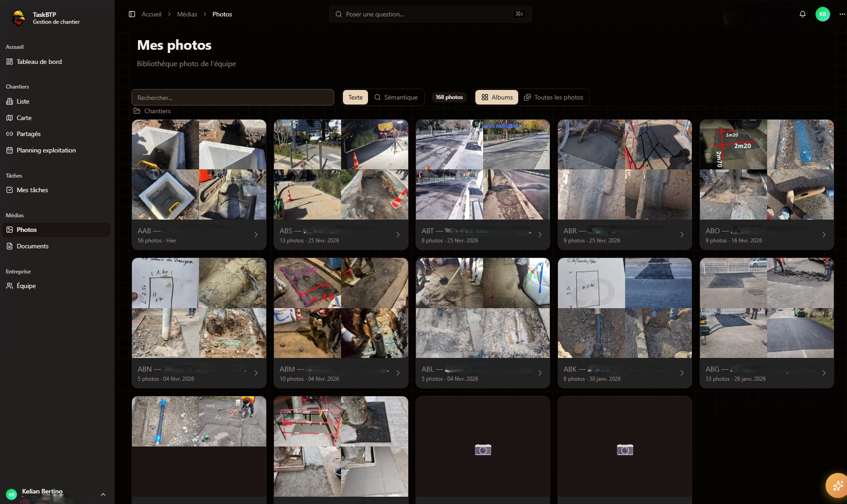Open the Carte page
Screen dimensions: 847x504
[56, 118]
